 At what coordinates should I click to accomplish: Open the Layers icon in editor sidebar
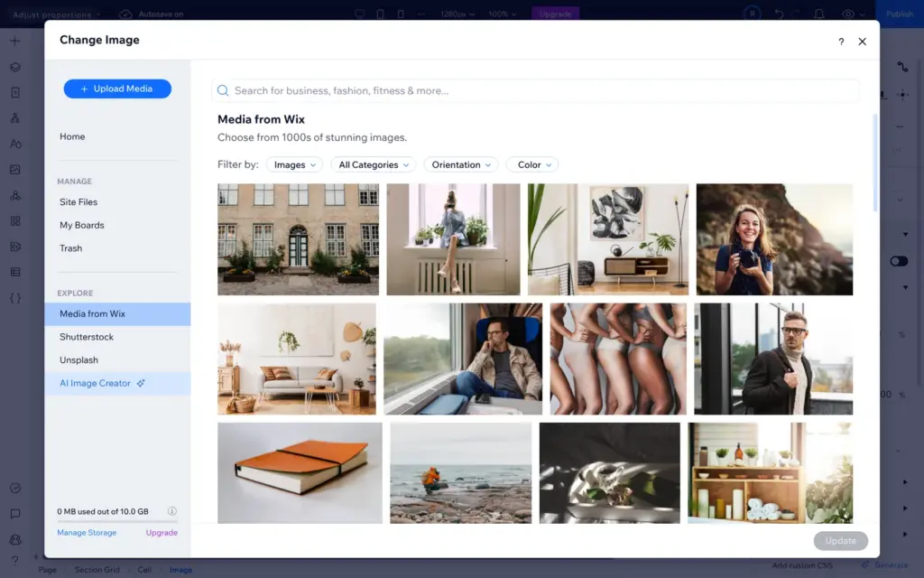tap(15, 67)
